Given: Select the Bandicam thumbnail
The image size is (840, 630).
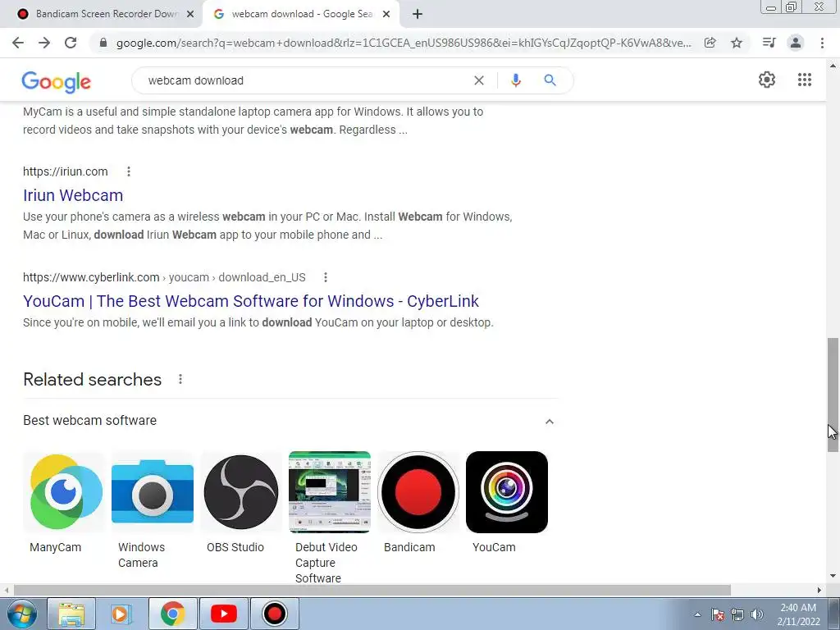Looking at the screenshot, I should [x=418, y=492].
